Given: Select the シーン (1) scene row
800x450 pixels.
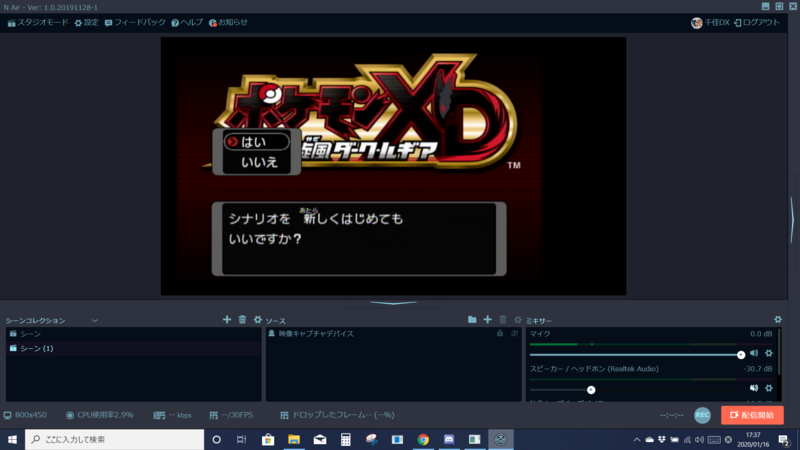Looking at the screenshot, I should [134, 348].
